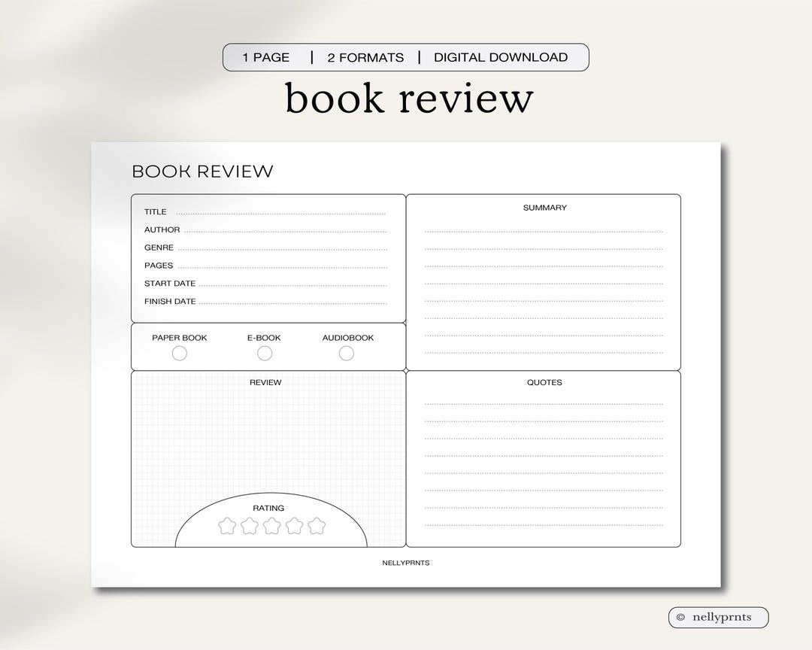812x650 pixels.
Task: Click the middle star in the rating arch
Action: point(270,527)
